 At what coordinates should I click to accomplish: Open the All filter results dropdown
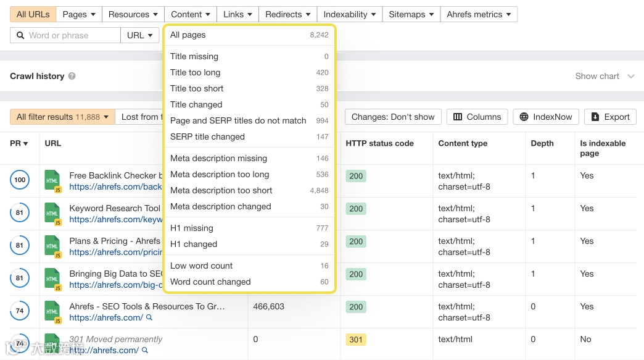coord(62,117)
